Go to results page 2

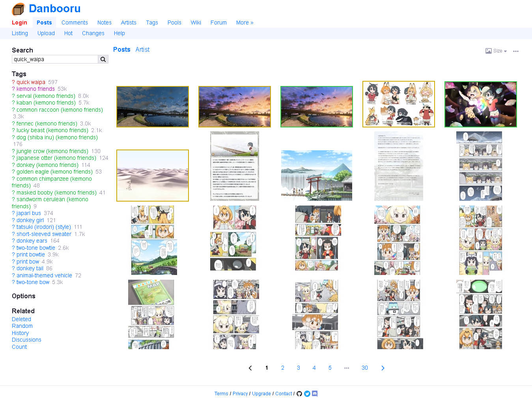[x=283, y=368]
